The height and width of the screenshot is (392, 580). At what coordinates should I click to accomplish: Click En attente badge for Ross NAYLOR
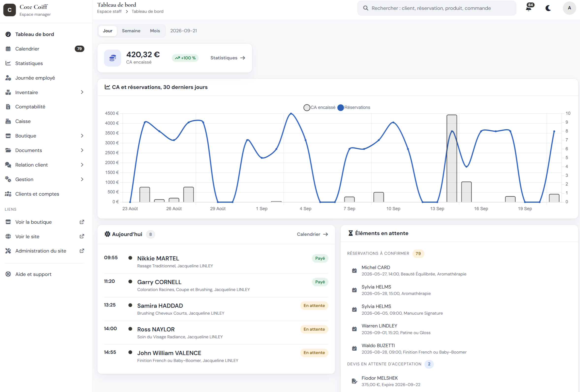(314, 329)
